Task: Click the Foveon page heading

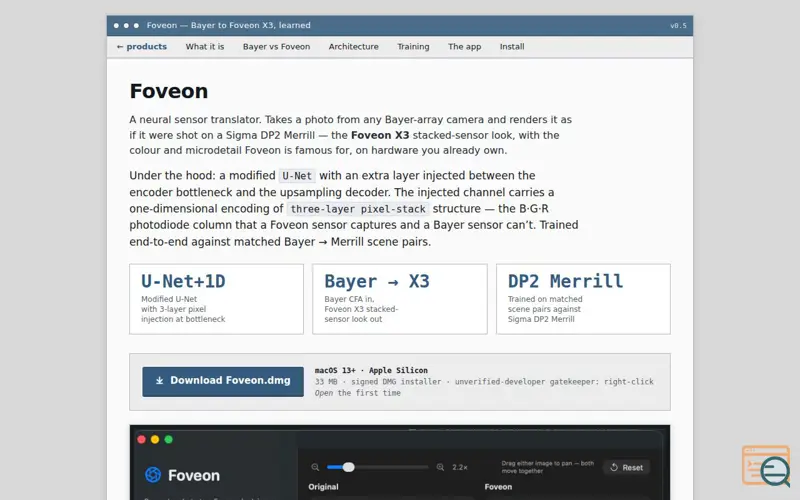Action: pos(169,91)
